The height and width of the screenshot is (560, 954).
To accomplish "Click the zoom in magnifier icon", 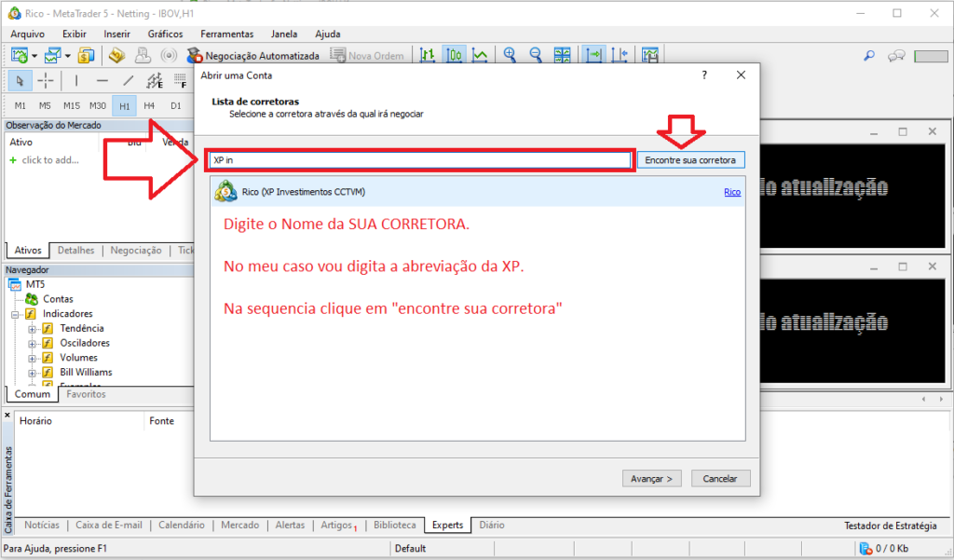I will tap(510, 56).
